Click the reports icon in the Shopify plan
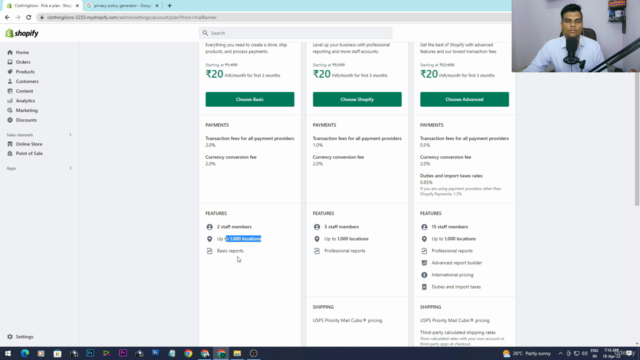The width and height of the screenshot is (640, 360). (x=317, y=251)
